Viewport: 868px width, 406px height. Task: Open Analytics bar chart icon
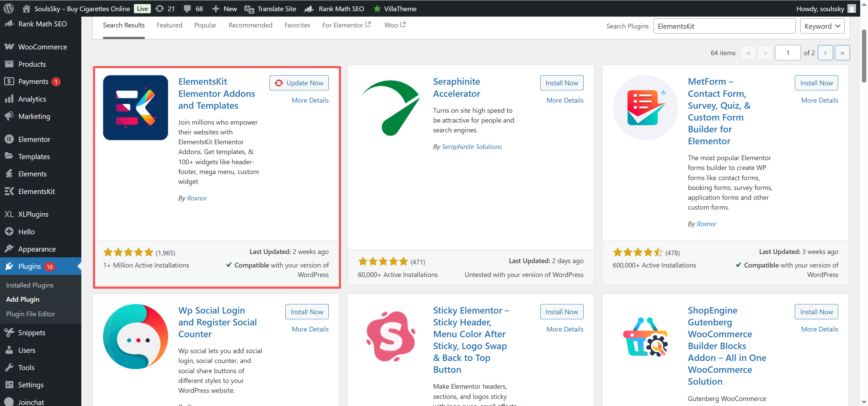coord(9,99)
